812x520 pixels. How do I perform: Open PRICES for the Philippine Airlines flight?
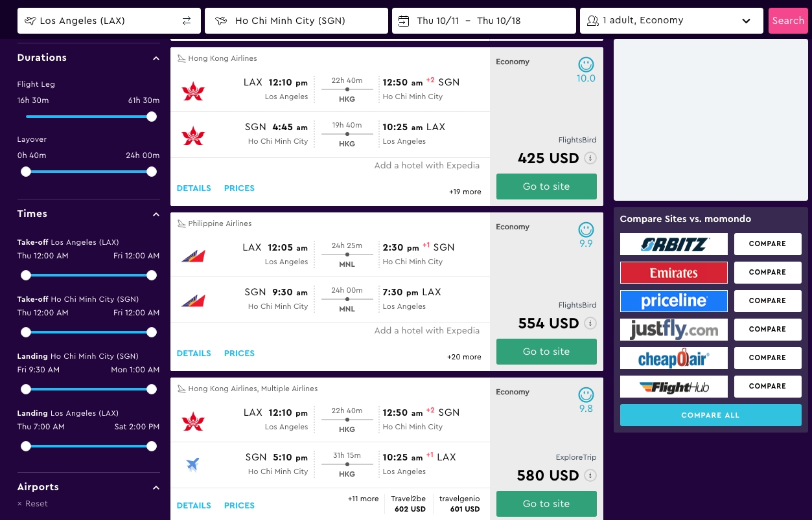coord(239,354)
